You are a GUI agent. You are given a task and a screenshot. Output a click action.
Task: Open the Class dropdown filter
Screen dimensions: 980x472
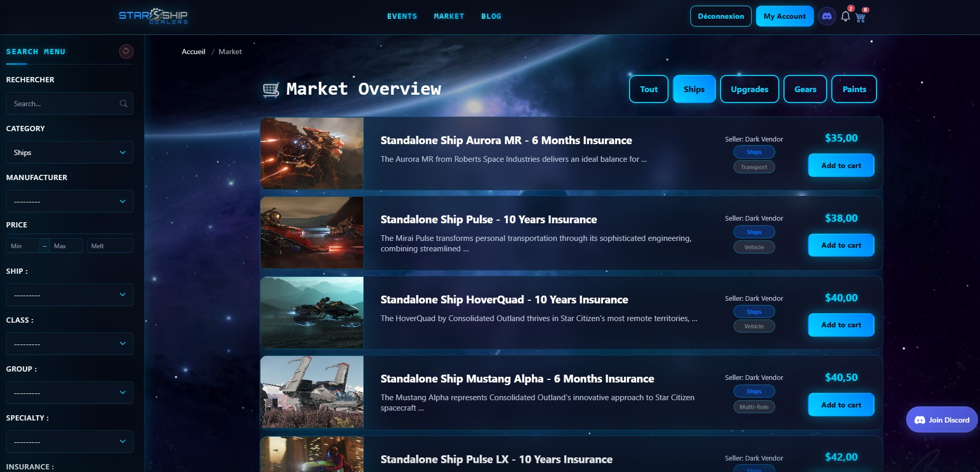(70, 344)
